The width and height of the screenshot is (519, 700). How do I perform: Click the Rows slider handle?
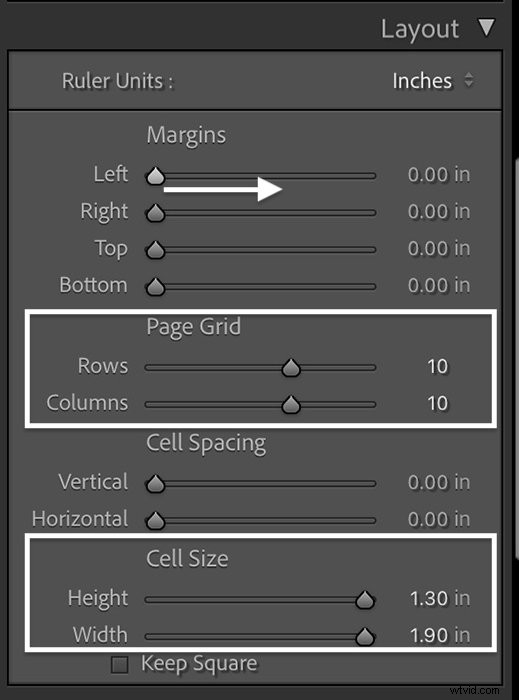coord(291,368)
